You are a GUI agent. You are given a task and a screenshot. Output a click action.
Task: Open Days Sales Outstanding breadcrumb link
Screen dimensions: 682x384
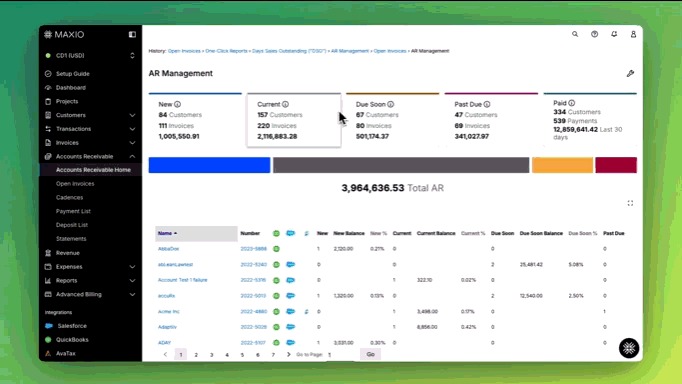click(x=289, y=51)
